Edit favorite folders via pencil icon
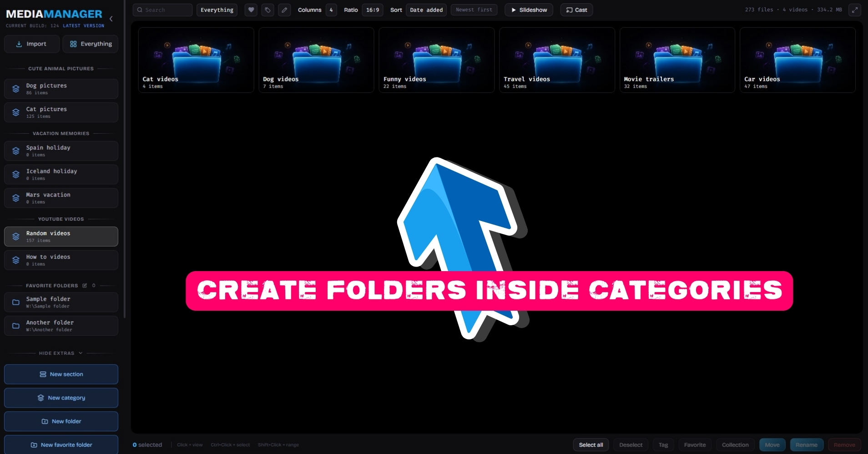Viewport: 868px width, 454px height. [85, 286]
